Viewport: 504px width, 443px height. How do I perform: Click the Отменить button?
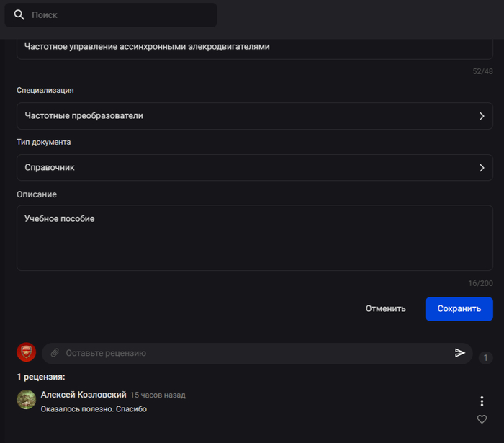point(385,308)
